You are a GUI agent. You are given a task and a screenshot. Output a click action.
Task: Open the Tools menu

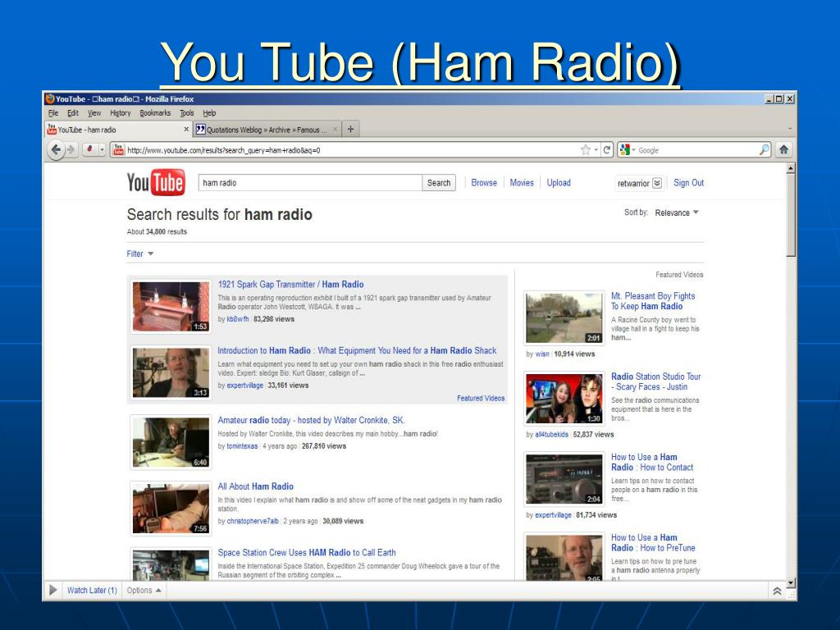(186, 113)
